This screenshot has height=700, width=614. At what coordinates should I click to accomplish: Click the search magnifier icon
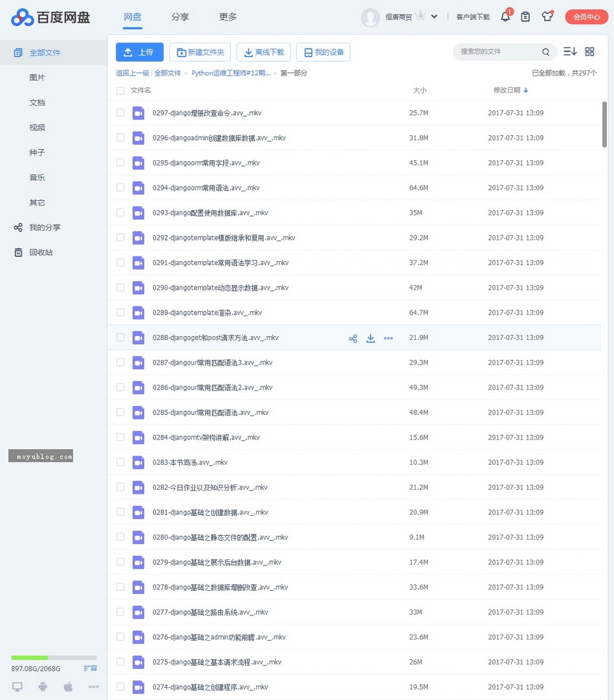546,52
